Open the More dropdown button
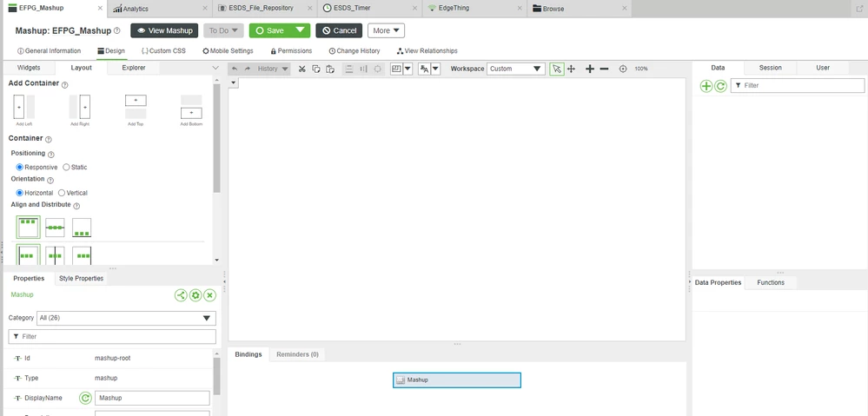Screen dimensions: 868x416 [x=386, y=31]
